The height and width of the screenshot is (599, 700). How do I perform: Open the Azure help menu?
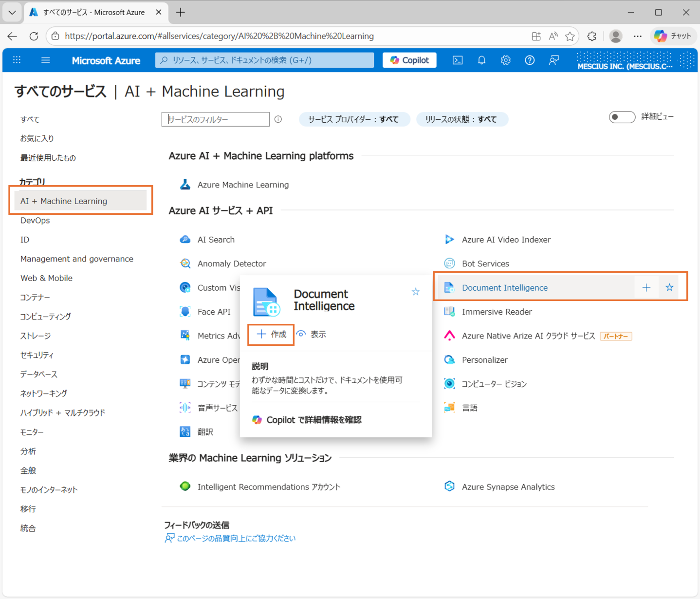pos(530,60)
